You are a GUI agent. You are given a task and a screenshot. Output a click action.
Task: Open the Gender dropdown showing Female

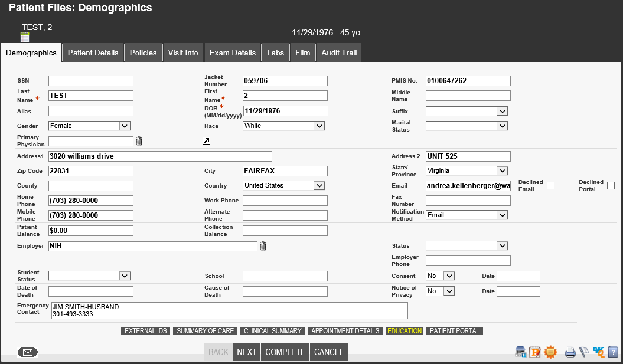point(89,126)
